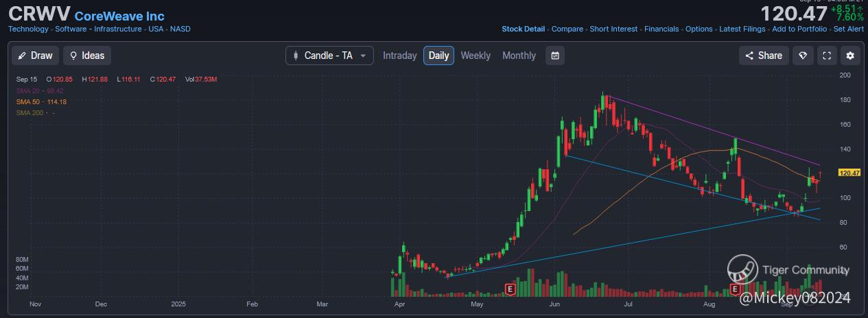Click the SMA 200 indicator label
868x318 pixels.
pos(36,112)
